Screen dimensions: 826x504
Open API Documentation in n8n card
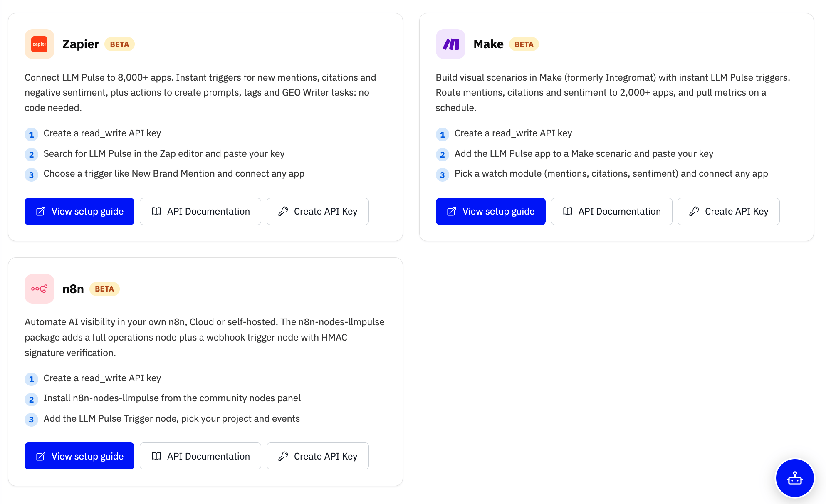[200, 456]
